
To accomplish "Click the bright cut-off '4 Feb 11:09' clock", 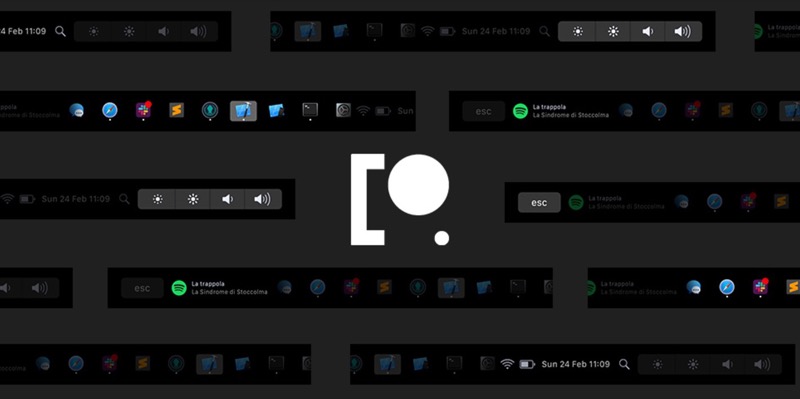I will coord(23,31).
